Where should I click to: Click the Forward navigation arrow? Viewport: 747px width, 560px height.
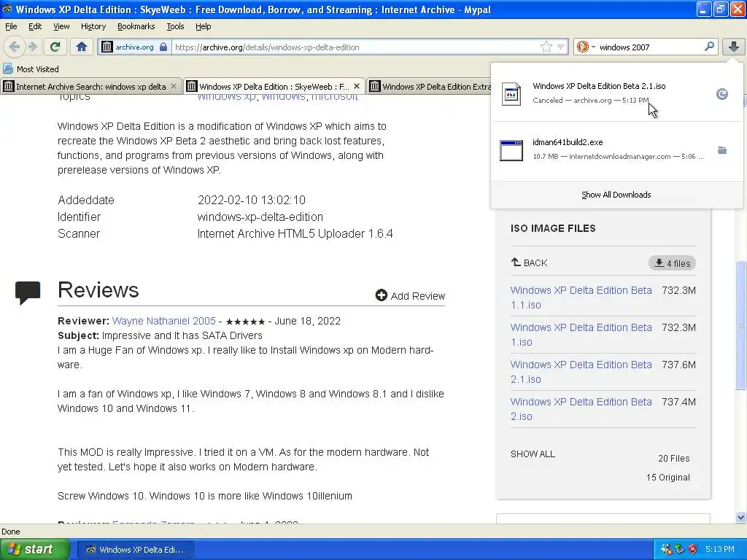(x=32, y=47)
